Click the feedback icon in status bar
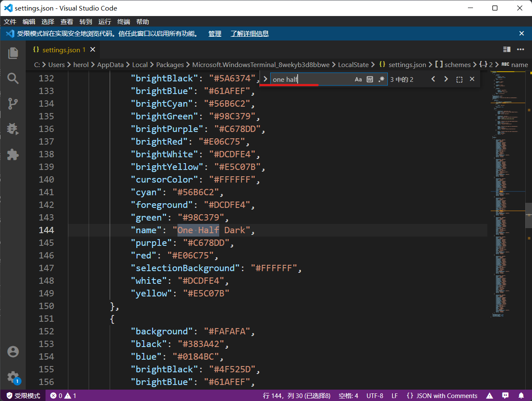 coord(505,396)
